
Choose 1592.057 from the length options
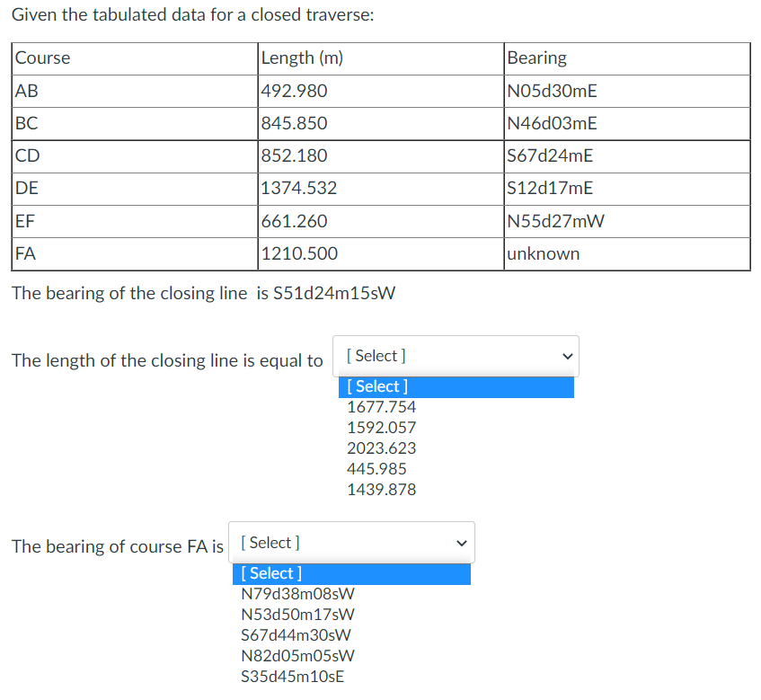[x=382, y=428]
